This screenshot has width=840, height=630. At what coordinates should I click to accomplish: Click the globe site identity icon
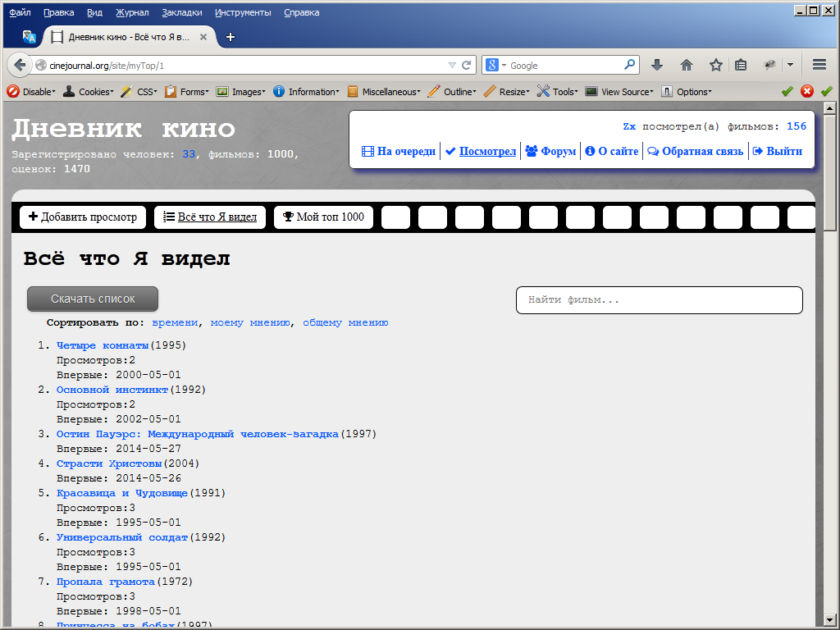coord(41,66)
